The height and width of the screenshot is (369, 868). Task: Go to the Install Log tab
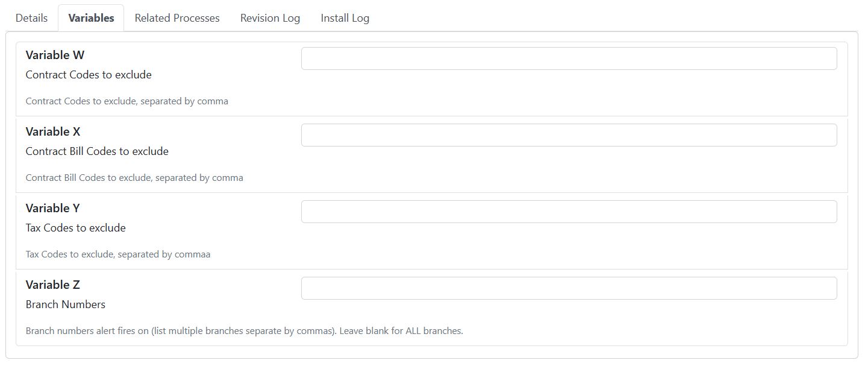pyautogui.click(x=345, y=18)
